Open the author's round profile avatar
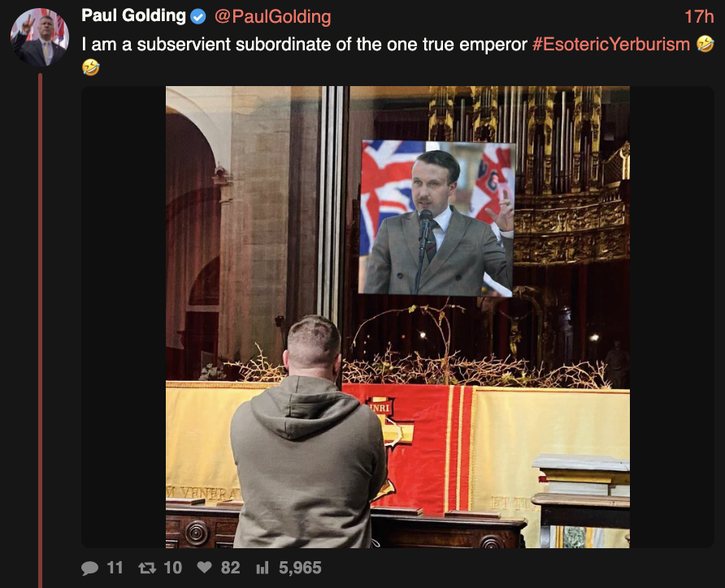 (40, 37)
